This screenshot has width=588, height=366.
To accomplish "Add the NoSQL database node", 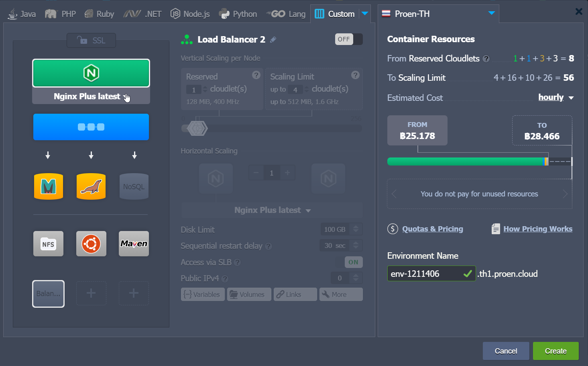I will click(x=134, y=186).
